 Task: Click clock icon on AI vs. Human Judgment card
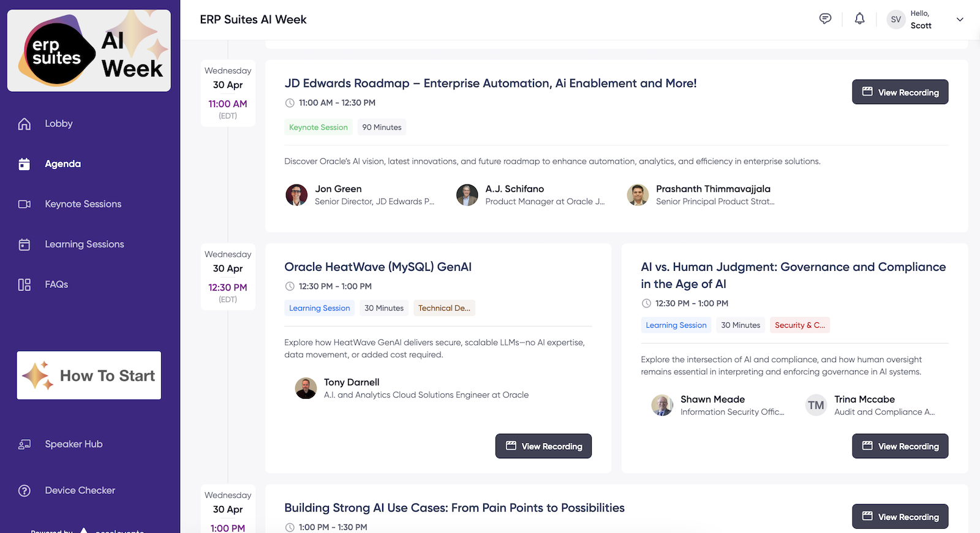pos(646,303)
